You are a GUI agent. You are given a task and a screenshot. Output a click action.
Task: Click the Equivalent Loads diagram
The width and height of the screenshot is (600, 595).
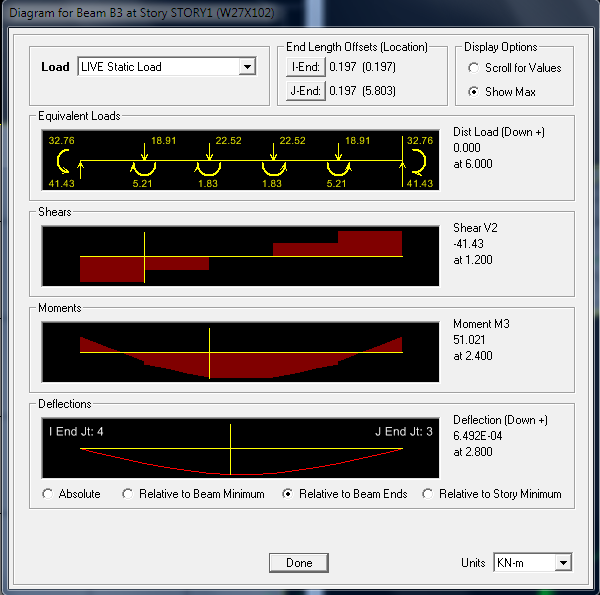[x=240, y=160]
